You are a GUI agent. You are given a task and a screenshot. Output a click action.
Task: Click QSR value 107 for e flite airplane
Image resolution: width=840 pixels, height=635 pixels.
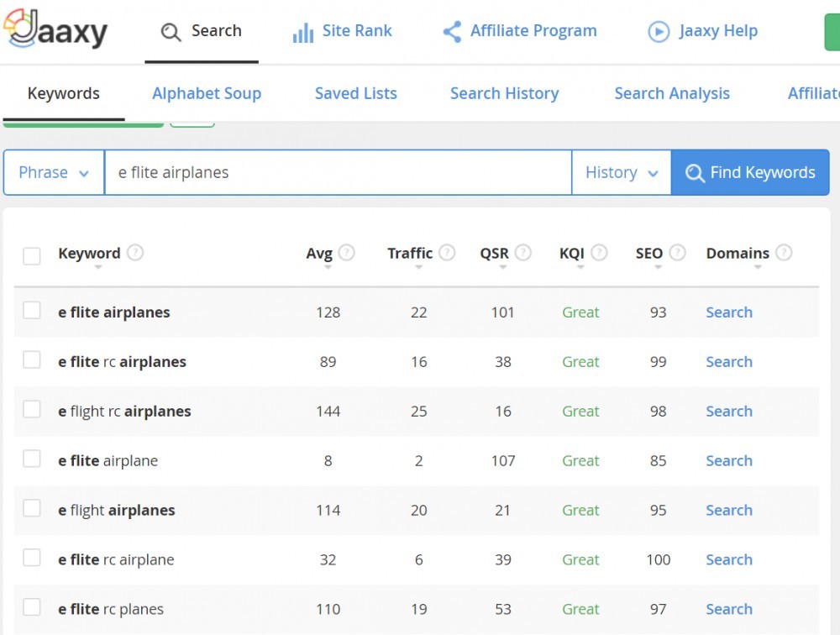(503, 461)
